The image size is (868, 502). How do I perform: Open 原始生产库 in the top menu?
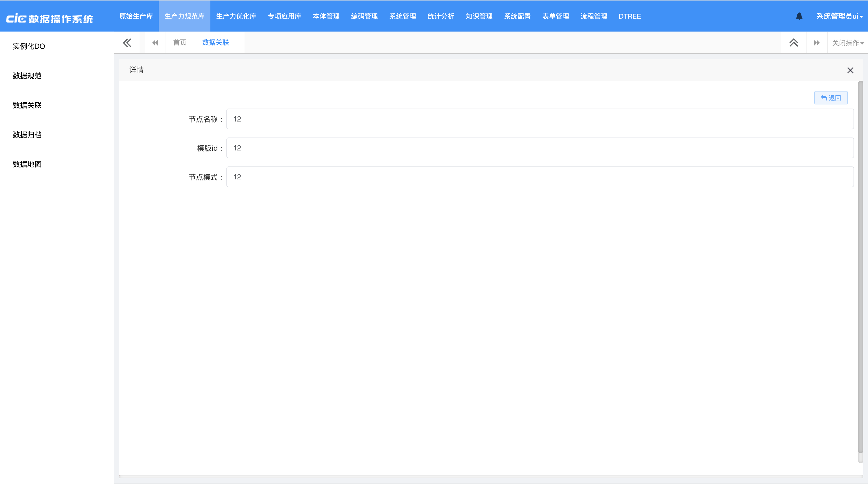point(136,16)
